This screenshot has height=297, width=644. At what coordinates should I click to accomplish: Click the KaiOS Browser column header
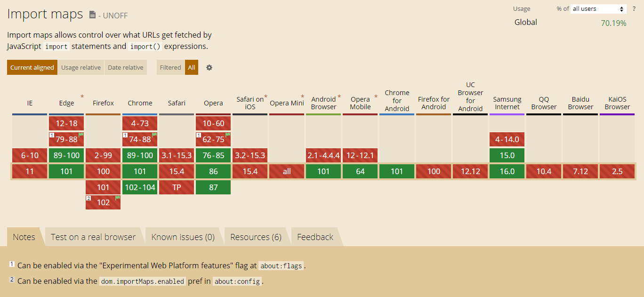tap(617, 103)
